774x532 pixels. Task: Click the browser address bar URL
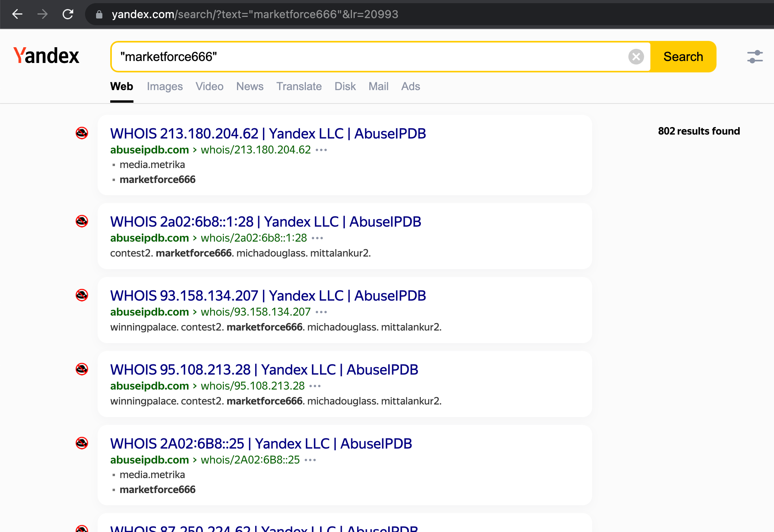coord(255,15)
